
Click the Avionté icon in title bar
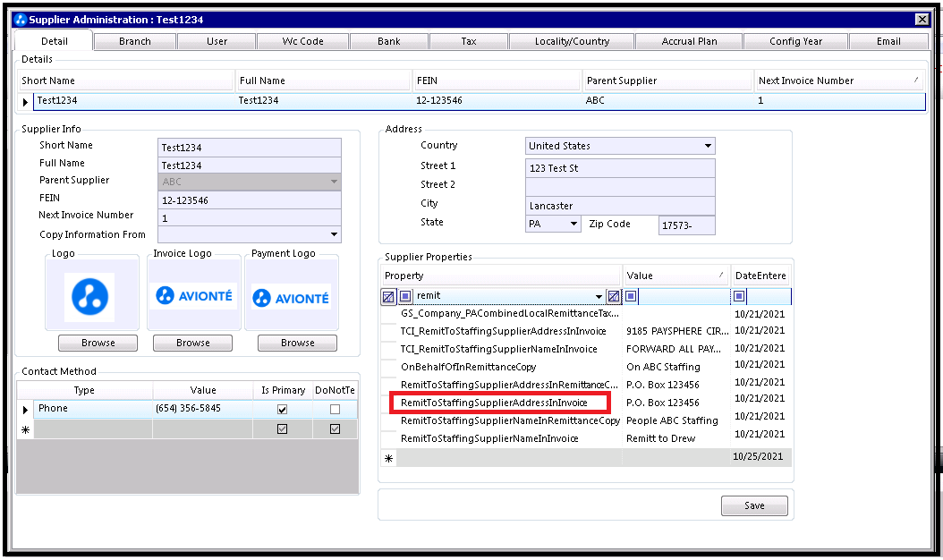coord(21,20)
